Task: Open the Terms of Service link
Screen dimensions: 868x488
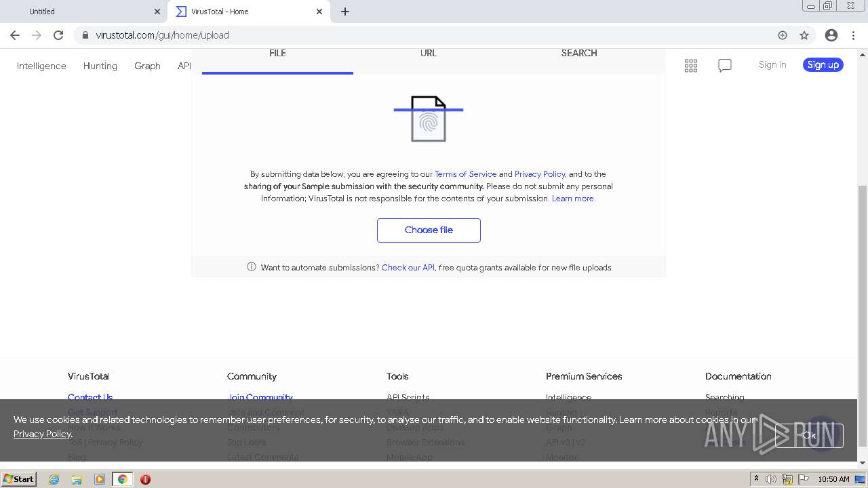Action: coord(465,174)
